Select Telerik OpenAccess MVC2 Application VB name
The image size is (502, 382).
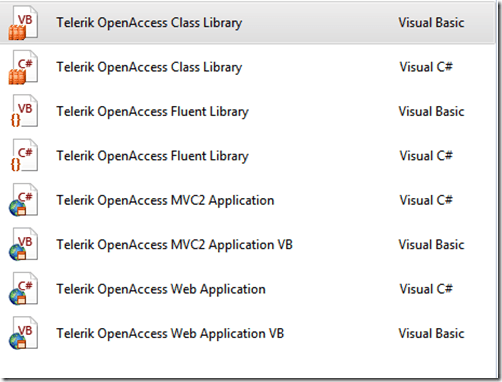[174, 245]
